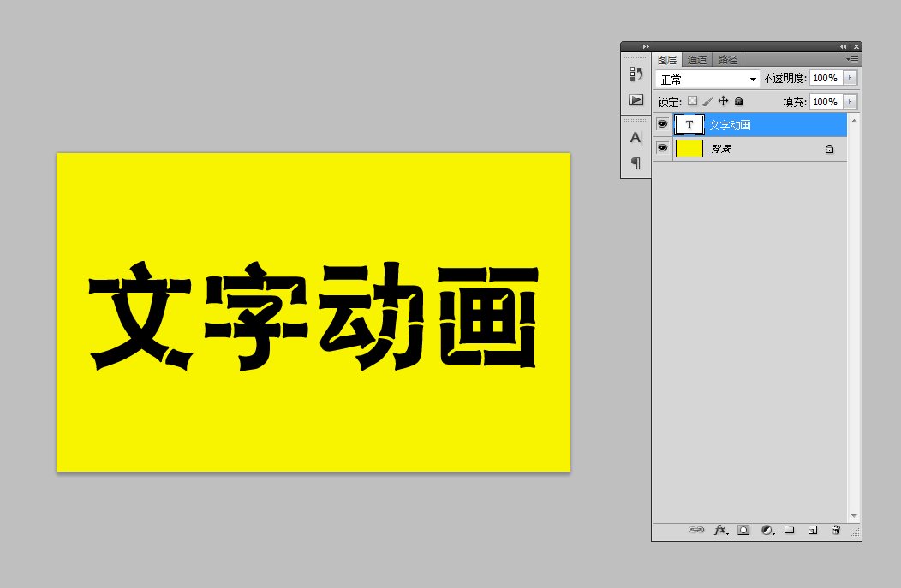901x588 pixels.
Task: Open the History panel icon
Action: coord(636,74)
